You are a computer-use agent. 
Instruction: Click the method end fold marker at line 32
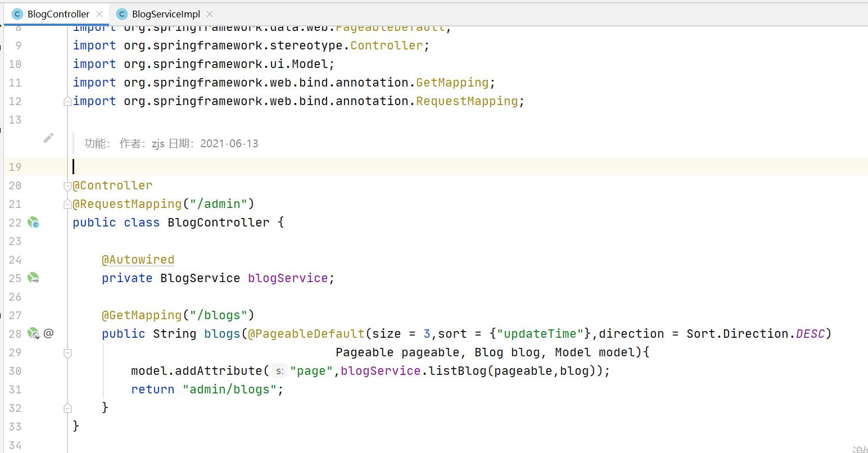(67, 408)
